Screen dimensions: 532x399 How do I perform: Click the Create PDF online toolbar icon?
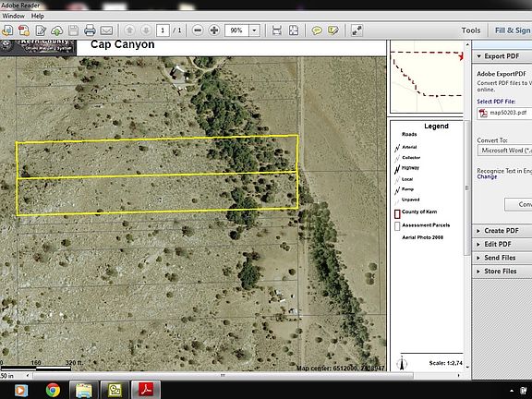[x=7, y=30]
